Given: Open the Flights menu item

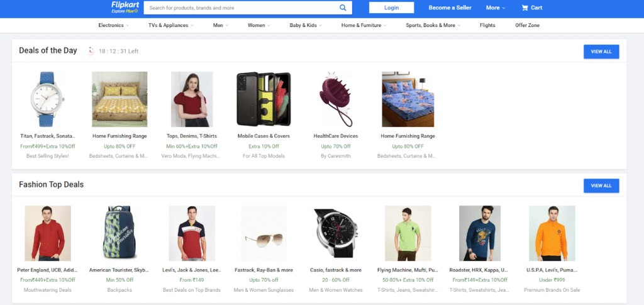Looking at the screenshot, I should 487,25.
